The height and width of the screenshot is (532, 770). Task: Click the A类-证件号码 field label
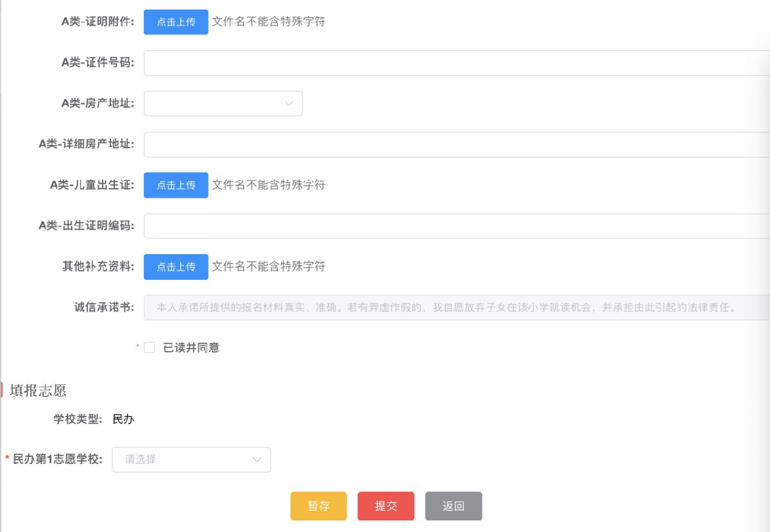98,63
